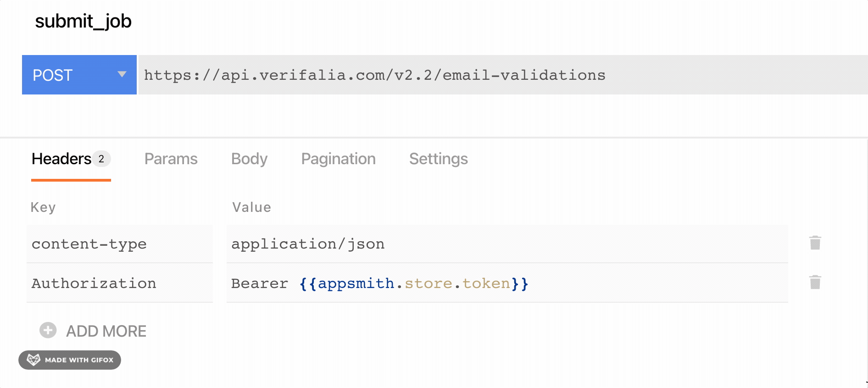Image resolution: width=868 pixels, height=388 pixels.
Task: Click the arrow next to POST
Action: (122, 74)
